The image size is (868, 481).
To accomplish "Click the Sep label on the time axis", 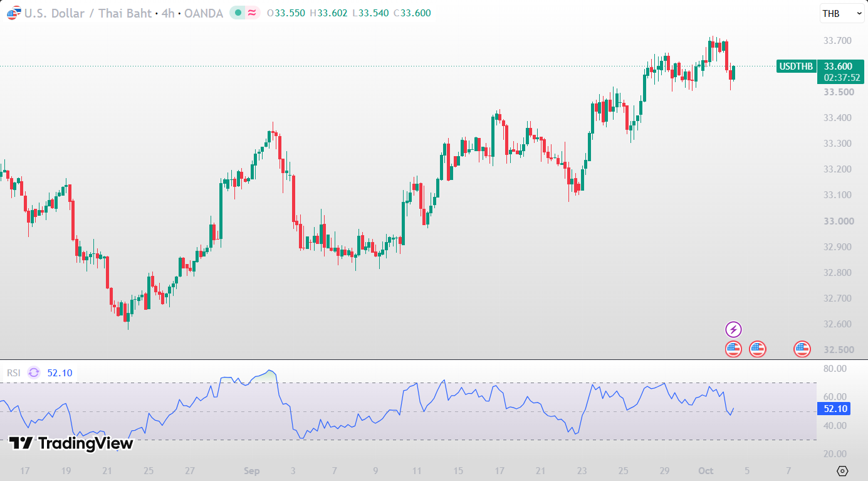I will (251, 470).
